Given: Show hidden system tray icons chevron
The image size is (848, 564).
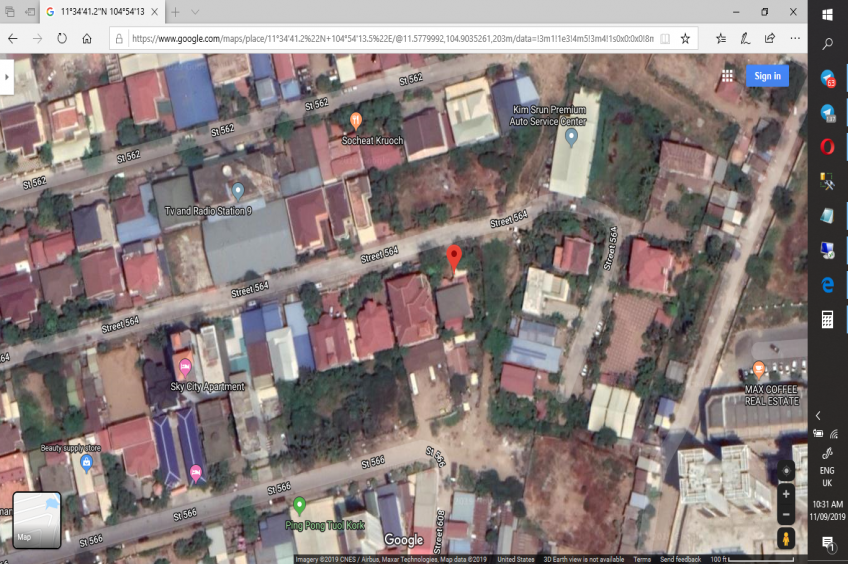Looking at the screenshot, I should tap(818, 415).
